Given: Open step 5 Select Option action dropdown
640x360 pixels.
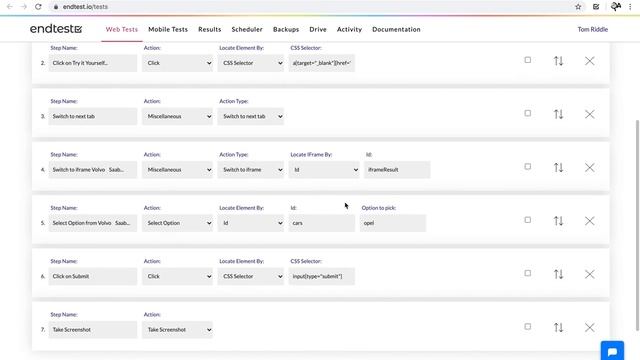Looking at the screenshot, I should click(177, 223).
